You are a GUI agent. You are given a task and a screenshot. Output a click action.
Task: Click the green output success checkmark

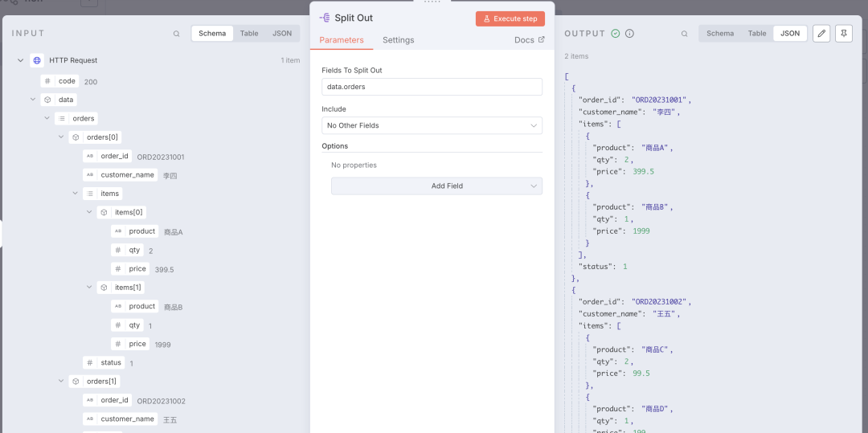click(x=616, y=34)
